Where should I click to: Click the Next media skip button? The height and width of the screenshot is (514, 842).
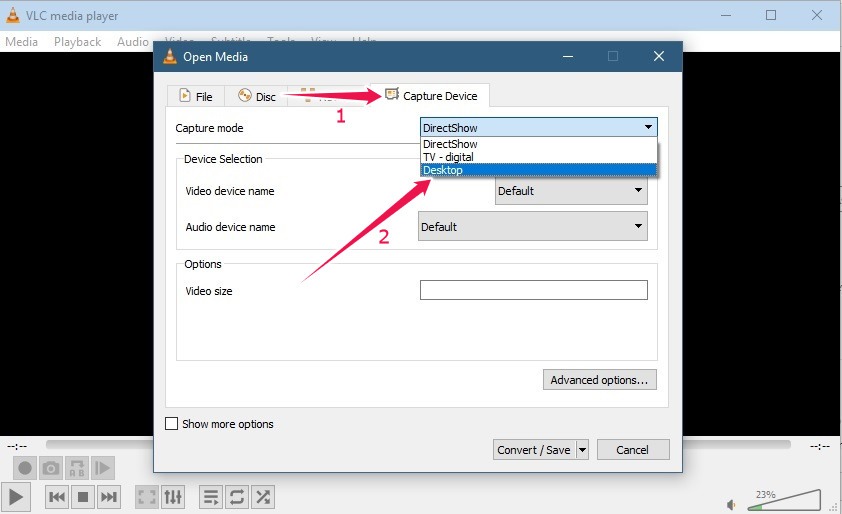pos(108,497)
